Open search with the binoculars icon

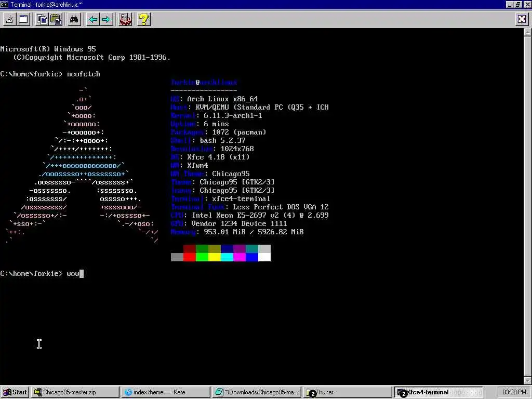(74, 19)
